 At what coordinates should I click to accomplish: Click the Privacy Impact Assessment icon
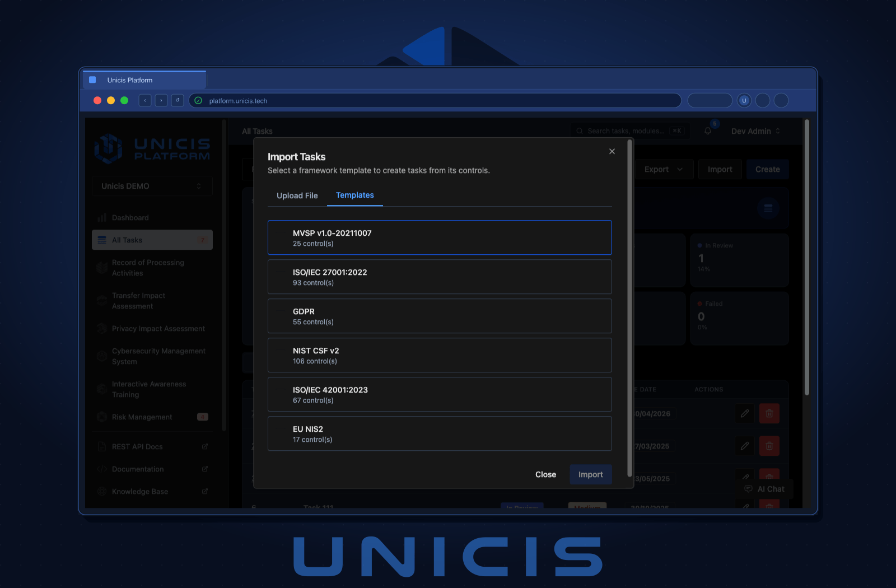point(102,329)
